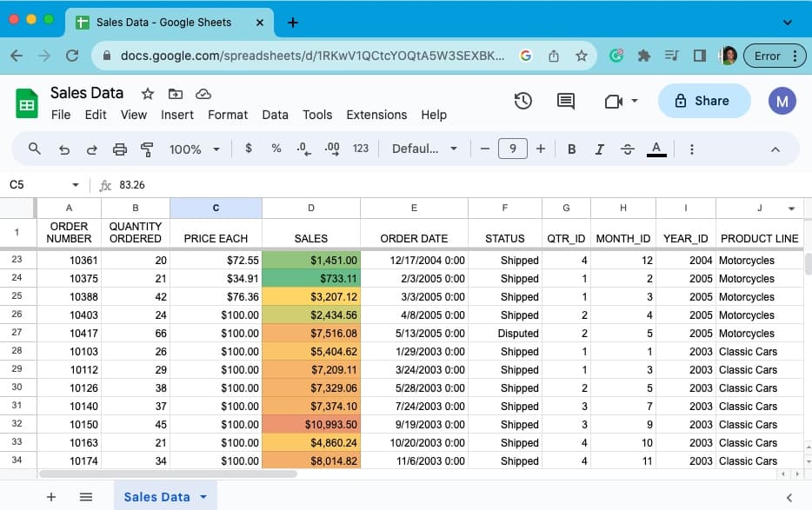Open the Format menu
This screenshot has height=510, width=812.
point(228,115)
